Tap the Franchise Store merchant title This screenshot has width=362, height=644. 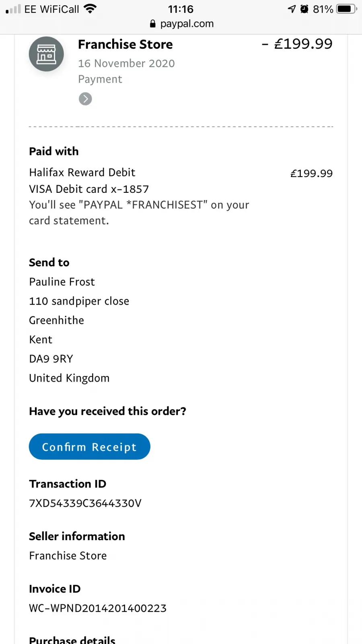point(125,44)
